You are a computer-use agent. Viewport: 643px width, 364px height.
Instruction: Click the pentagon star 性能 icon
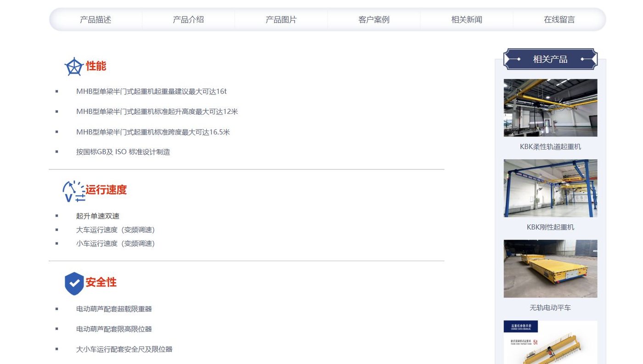[x=73, y=67]
